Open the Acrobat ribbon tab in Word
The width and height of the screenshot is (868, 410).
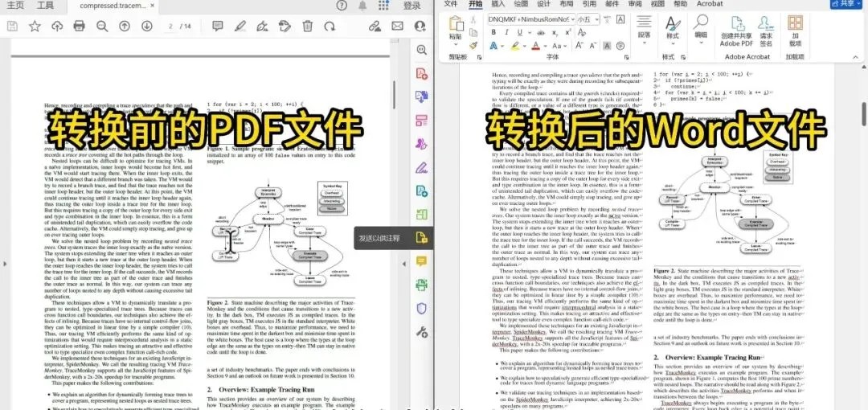(x=709, y=3)
